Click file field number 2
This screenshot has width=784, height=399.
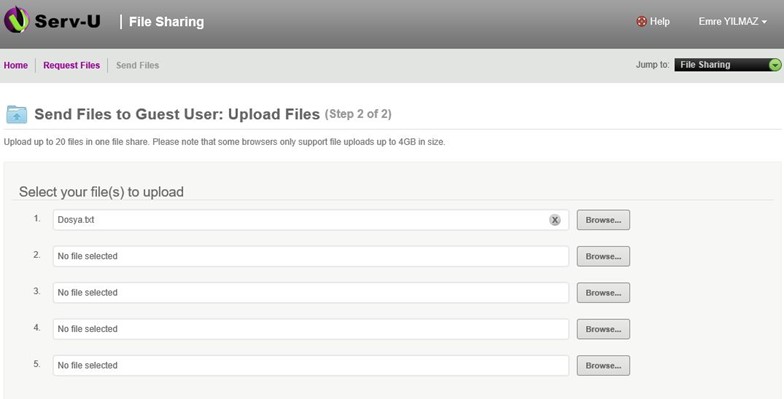[310, 256]
